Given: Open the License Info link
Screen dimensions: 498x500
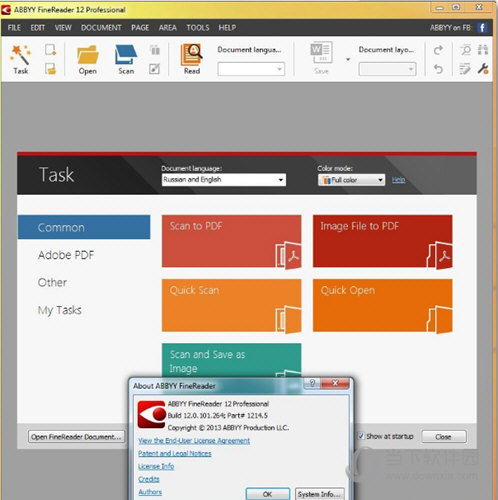Looking at the screenshot, I should coord(156,466).
